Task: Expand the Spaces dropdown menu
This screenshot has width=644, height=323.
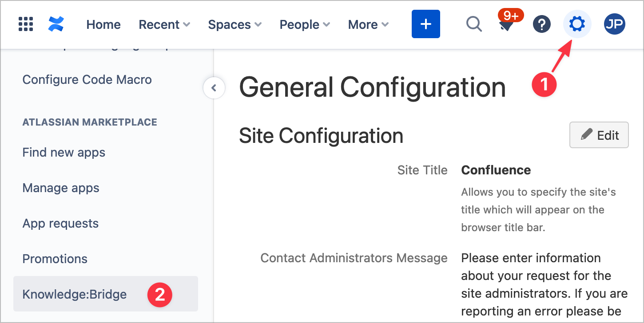Action: click(235, 24)
